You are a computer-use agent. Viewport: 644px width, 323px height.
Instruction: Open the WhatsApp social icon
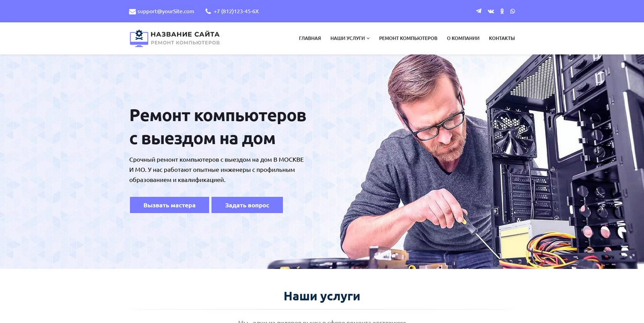pyautogui.click(x=513, y=11)
